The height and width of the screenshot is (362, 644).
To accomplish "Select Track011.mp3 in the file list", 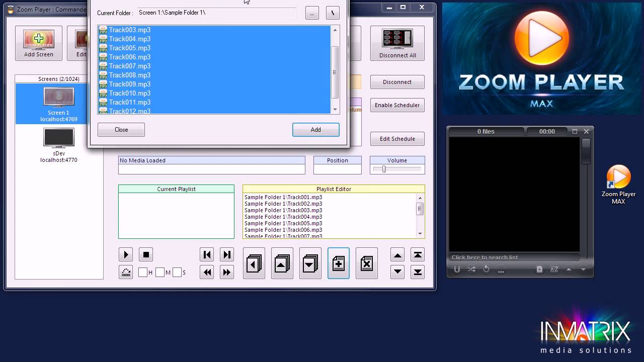I will click(214, 102).
